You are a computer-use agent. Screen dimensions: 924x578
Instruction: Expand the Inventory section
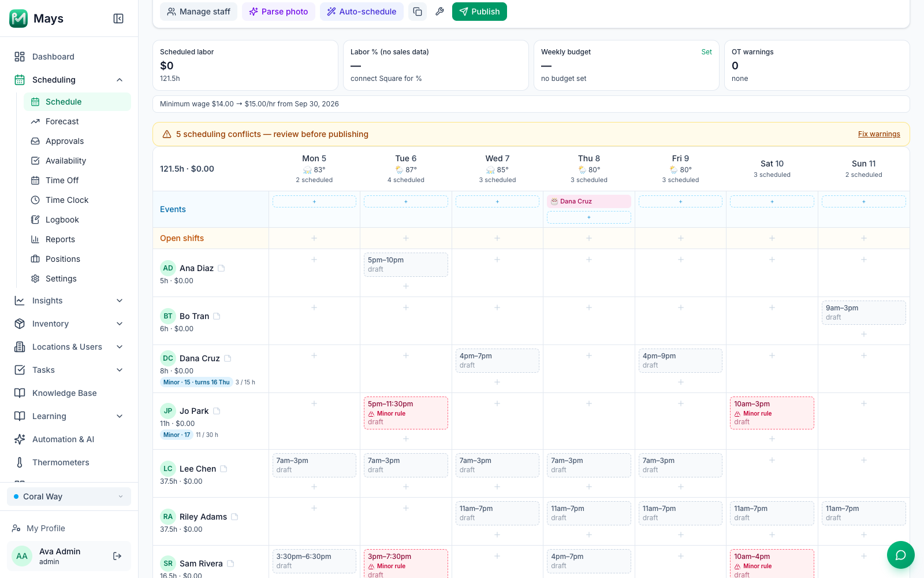120,324
